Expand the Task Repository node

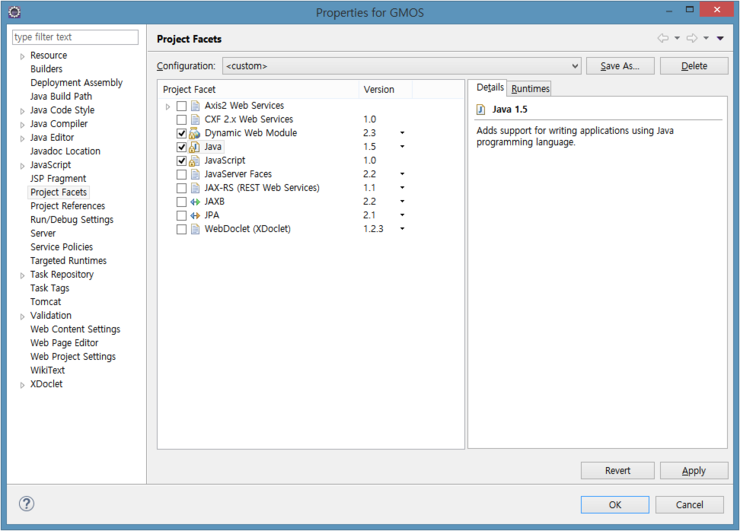[x=22, y=276]
